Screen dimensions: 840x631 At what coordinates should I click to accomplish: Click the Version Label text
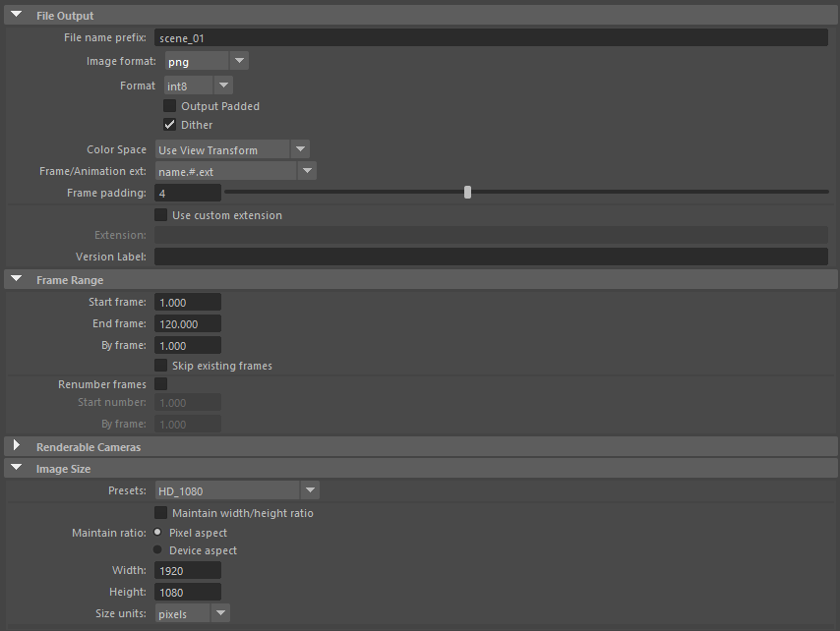point(111,257)
